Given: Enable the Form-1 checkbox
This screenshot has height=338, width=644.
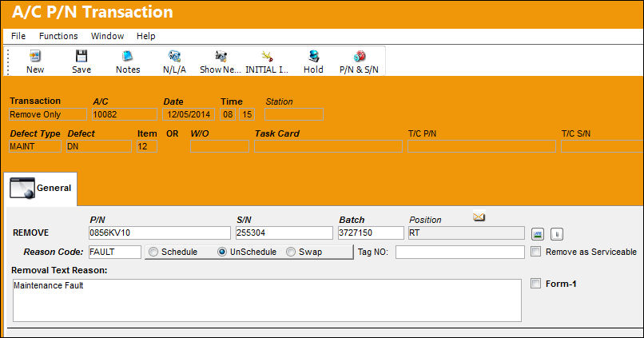Looking at the screenshot, I should 535,283.
